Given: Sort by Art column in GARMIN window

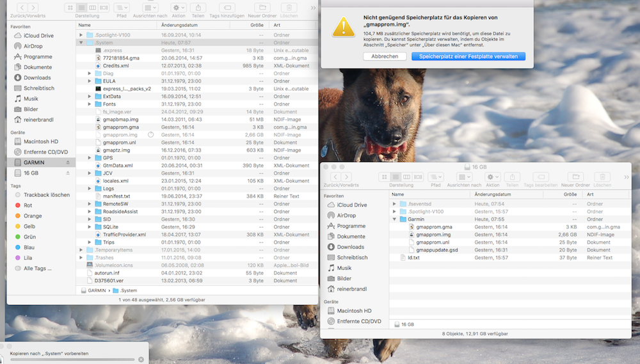Looking at the screenshot, I should point(292,26).
